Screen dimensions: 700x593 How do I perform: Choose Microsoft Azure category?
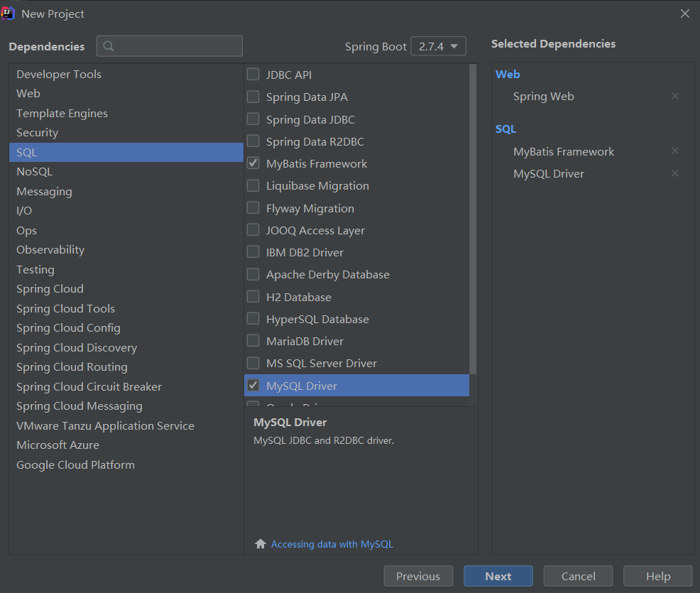click(x=126, y=445)
